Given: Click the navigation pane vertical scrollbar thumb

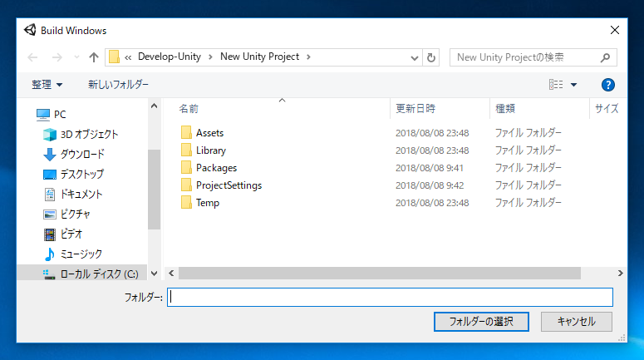Looking at the screenshot, I should 154,190.
